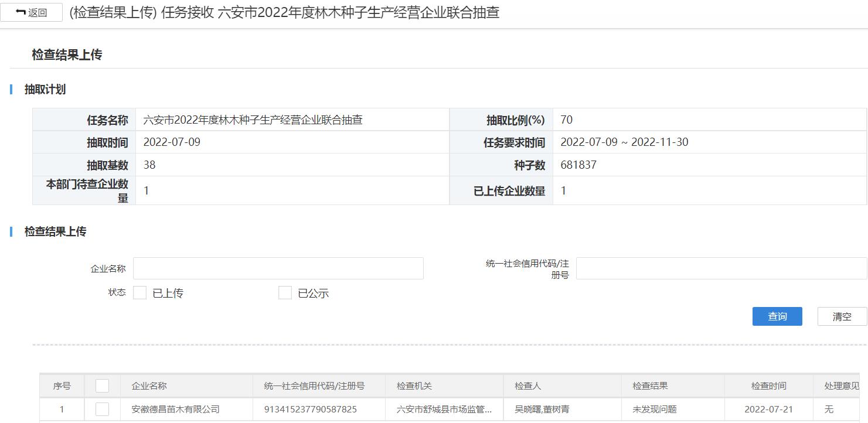Screen dimensions: 868x423
Task: Click task name value 六安市2022年度林木种子生产经营企业联合抽查 in table
Action: 253,120
